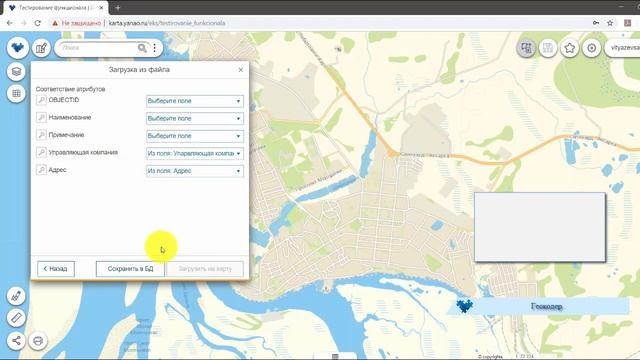Activate the edit pencil tool beside the search bar
Image resolution: width=640 pixels, height=360 pixels.
pyautogui.click(x=41, y=48)
